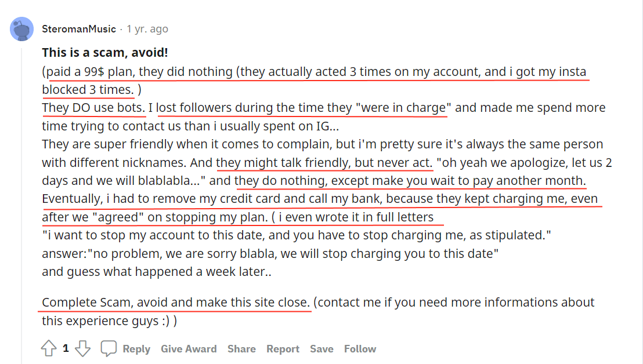Click the Reply text button
The image size is (643, 364).
[136, 349]
